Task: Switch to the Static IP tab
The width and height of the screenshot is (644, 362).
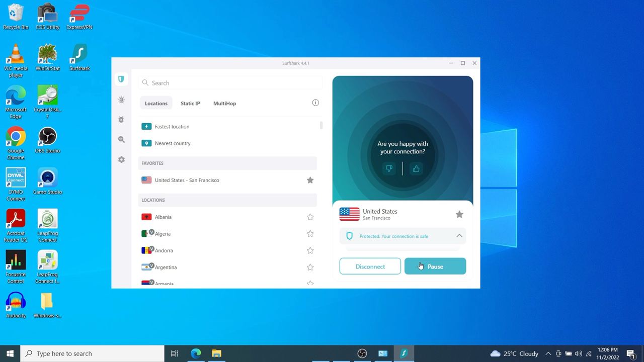Action: (x=190, y=104)
